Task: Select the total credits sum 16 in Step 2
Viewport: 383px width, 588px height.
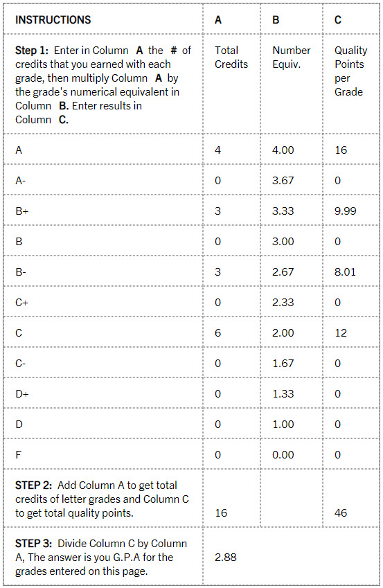Action: pos(221,513)
